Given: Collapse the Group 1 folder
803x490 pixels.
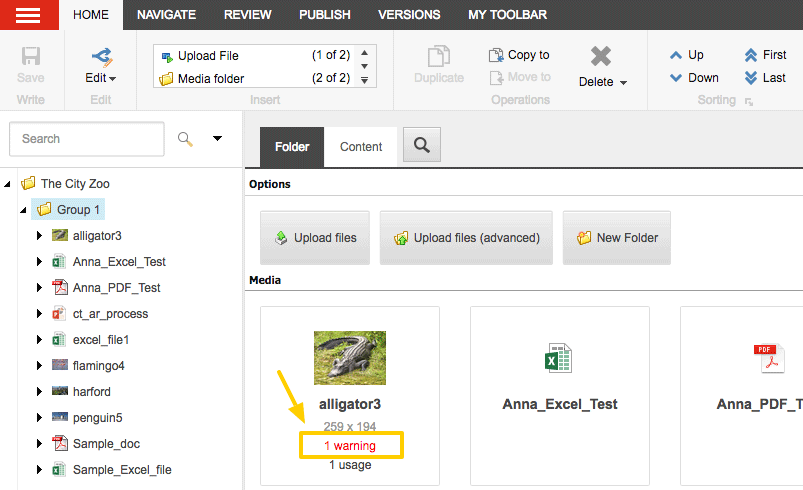Looking at the screenshot, I should 23,210.
